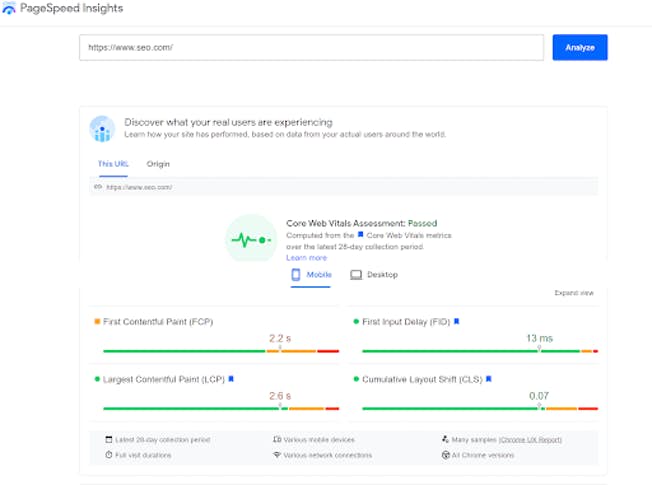Click the Core Web Vitals pulse icon

pos(250,240)
